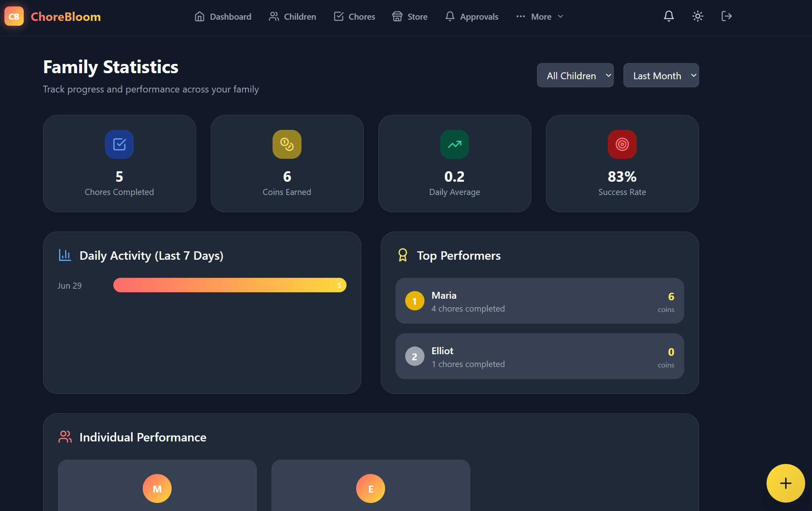Click the blue Chores Completed checkmark icon
Viewport: 812px width, 511px height.
pos(119,144)
